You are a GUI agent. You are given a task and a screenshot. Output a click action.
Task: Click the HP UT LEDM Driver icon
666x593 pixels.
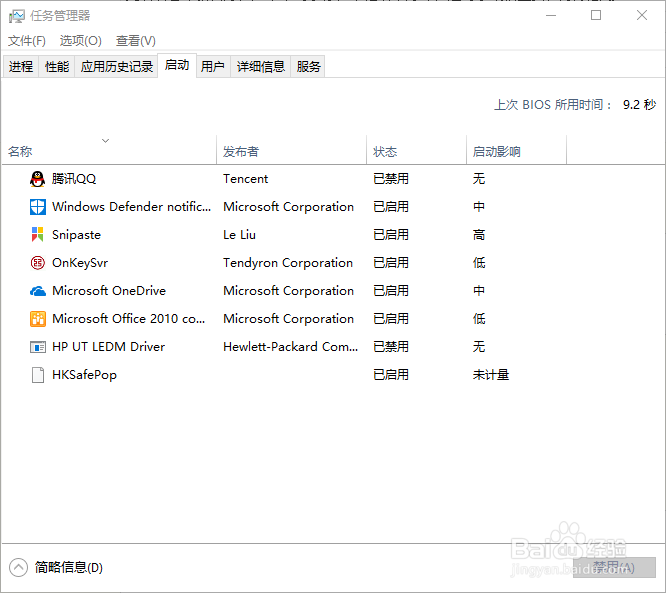click(37, 347)
